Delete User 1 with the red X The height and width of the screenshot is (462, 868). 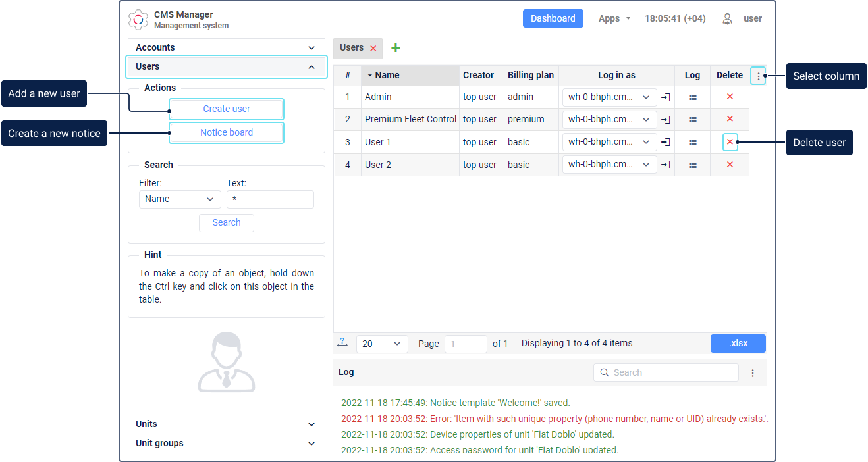(x=730, y=142)
